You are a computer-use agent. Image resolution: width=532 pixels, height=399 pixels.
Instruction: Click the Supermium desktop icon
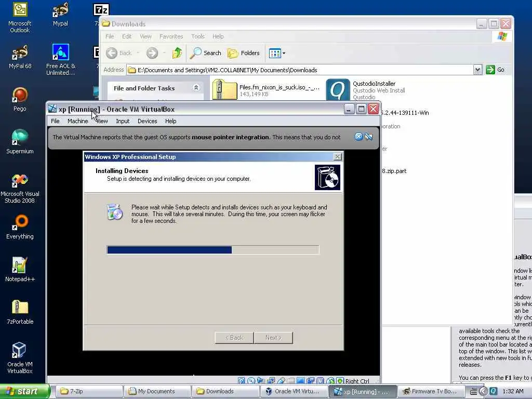tap(20, 142)
